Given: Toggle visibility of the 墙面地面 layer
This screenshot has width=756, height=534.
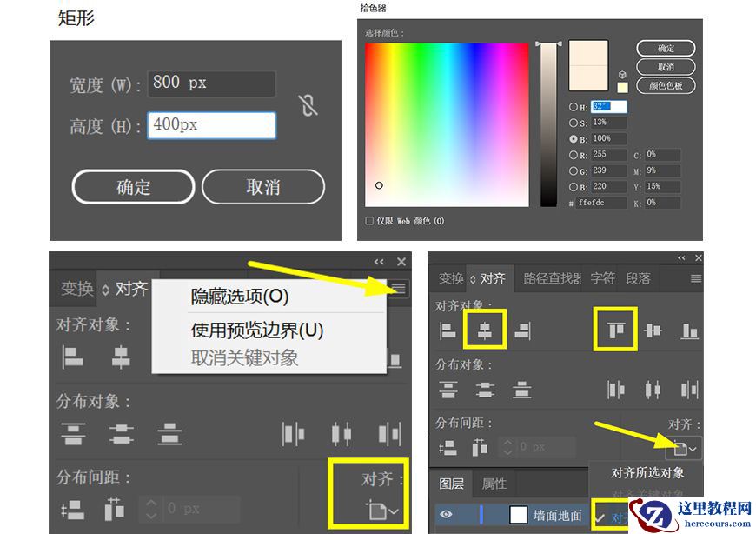Looking at the screenshot, I should (448, 513).
